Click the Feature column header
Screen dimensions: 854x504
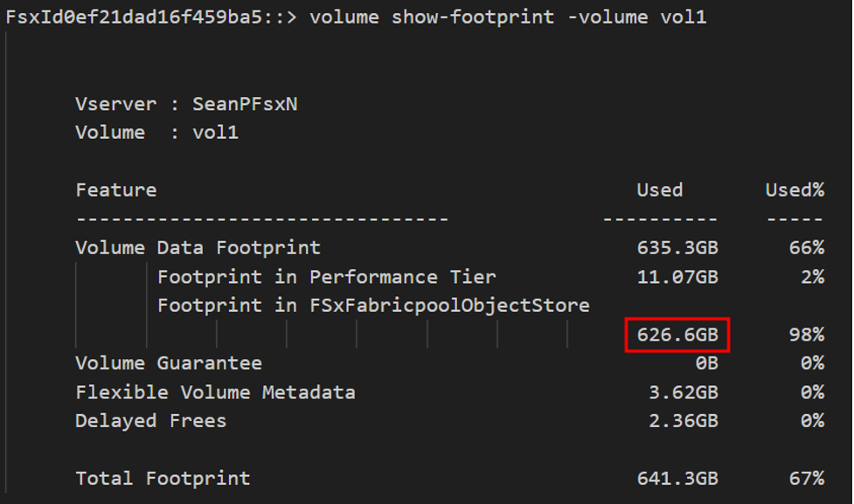tap(116, 190)
